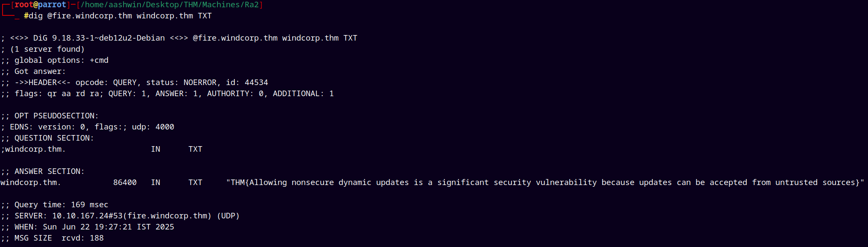Click the root@parrot prompt text
This screenshot has height=247, width=868.
coord(41,5)
